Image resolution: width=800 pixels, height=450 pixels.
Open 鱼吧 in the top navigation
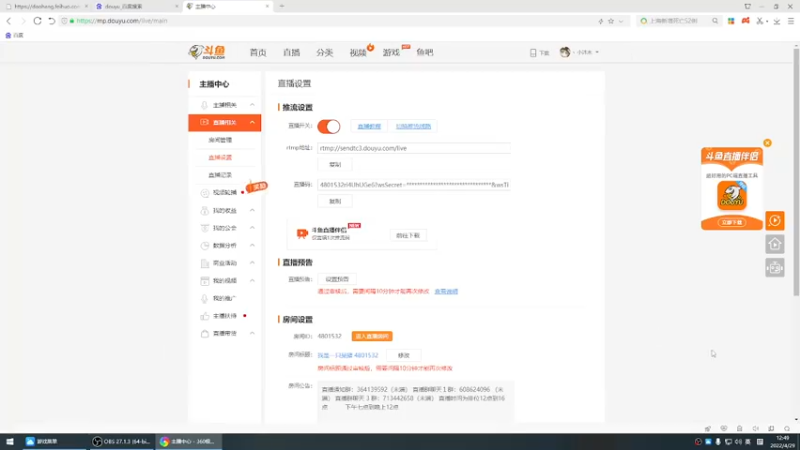point(424,53)
